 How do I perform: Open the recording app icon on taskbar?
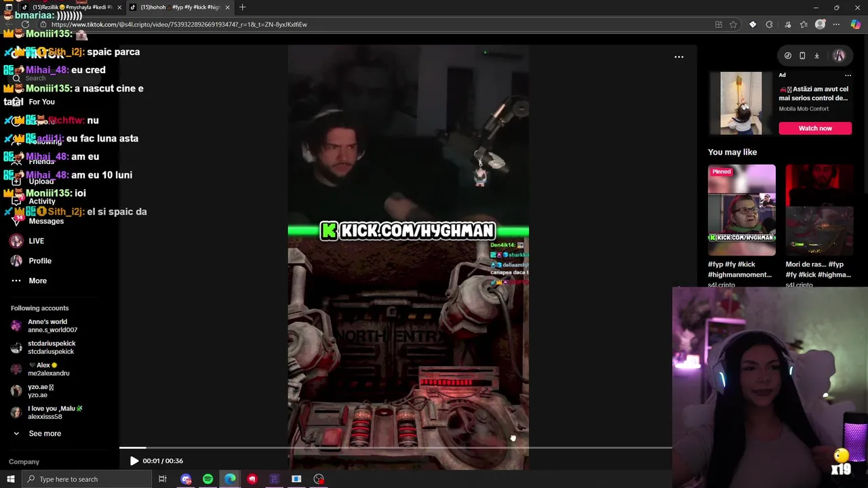click(x=319, y=479)
